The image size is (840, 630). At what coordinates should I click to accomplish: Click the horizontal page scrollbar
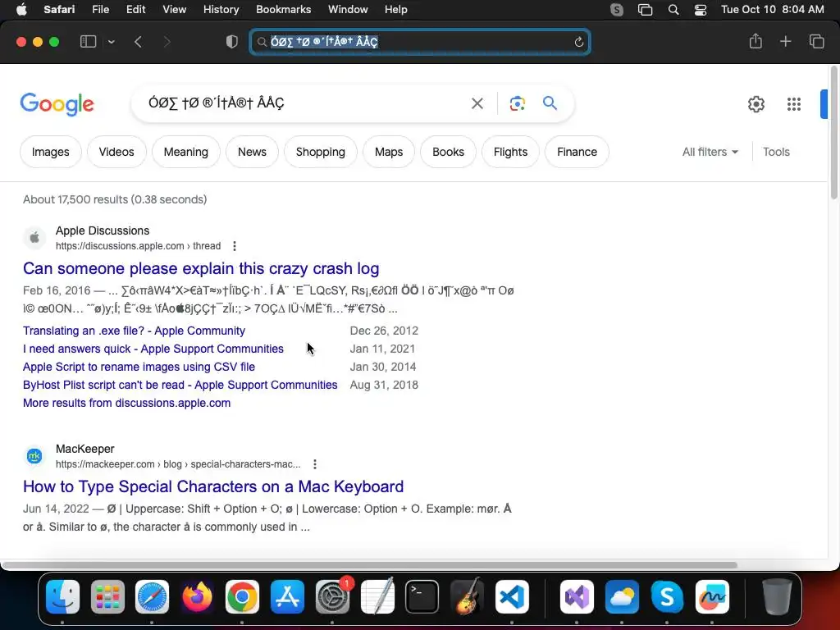pyautogui.click(x=370, y=564)
